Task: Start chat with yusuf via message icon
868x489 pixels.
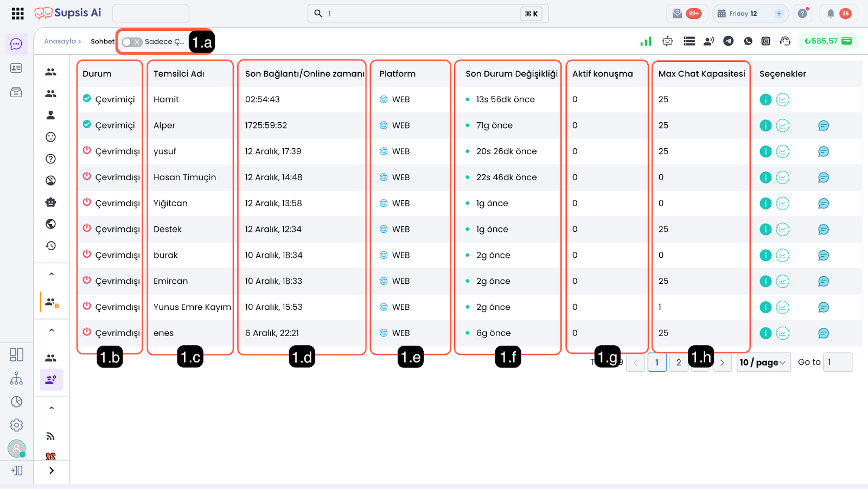Action: click(823, 152)
